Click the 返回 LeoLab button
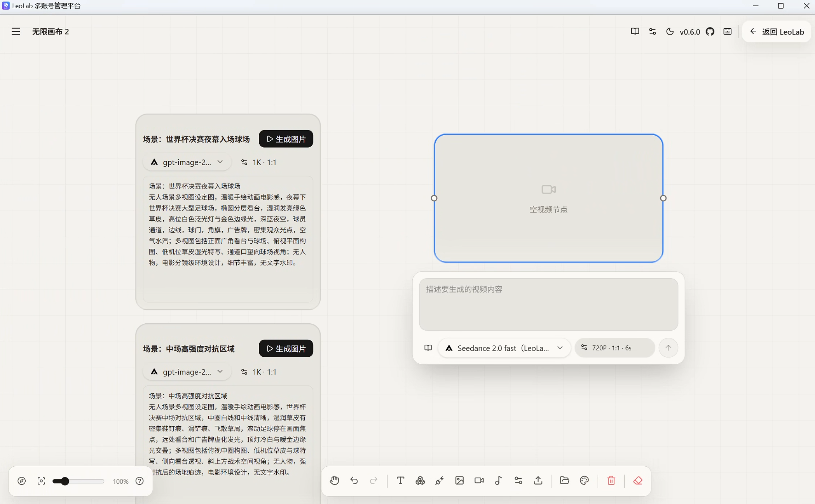 (x=777, y=31)
